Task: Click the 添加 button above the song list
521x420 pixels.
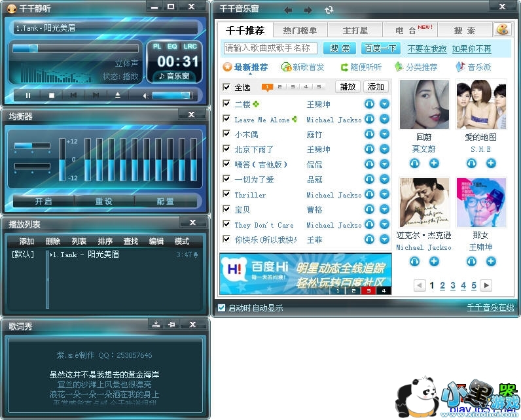Action: coord(376,87)
